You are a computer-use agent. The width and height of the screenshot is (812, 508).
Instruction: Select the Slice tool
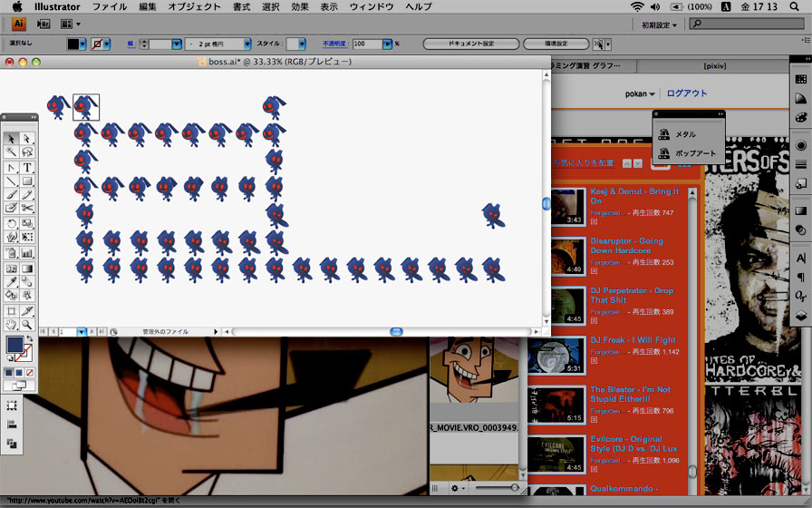pos(27,311)
